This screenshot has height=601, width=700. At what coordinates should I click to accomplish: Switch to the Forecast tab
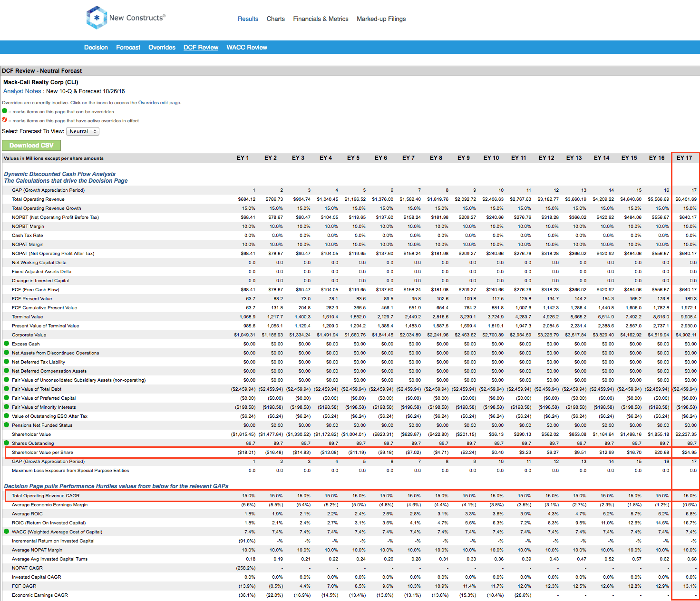128,48
